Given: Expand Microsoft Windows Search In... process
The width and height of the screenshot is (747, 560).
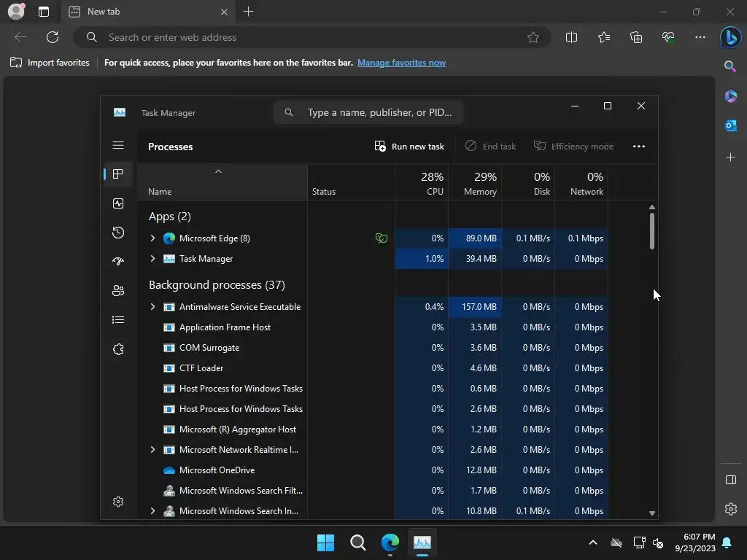Looking at the screenshot, I should pos(152,511).
